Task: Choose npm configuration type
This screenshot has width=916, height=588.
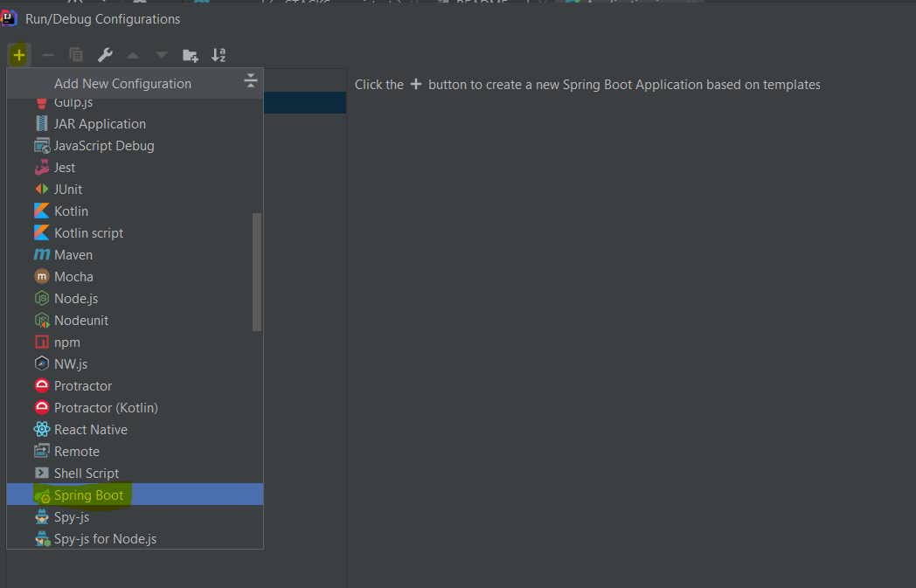Action: tap(135, 342)
